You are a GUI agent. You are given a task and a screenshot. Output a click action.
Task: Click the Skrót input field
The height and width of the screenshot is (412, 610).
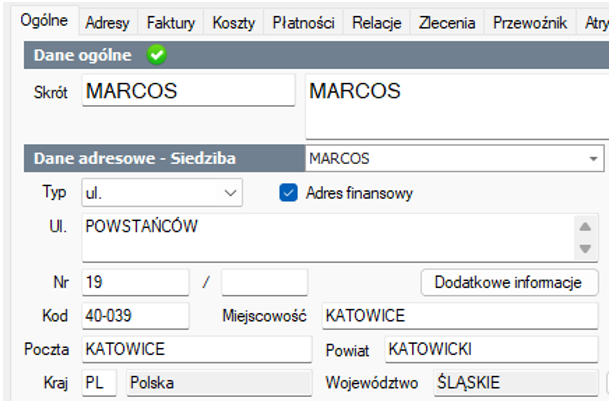point(188,91)
